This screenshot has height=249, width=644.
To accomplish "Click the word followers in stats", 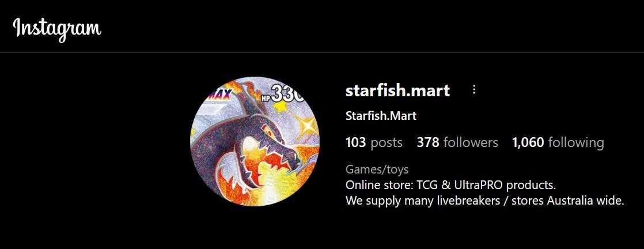I will [471, 142].
